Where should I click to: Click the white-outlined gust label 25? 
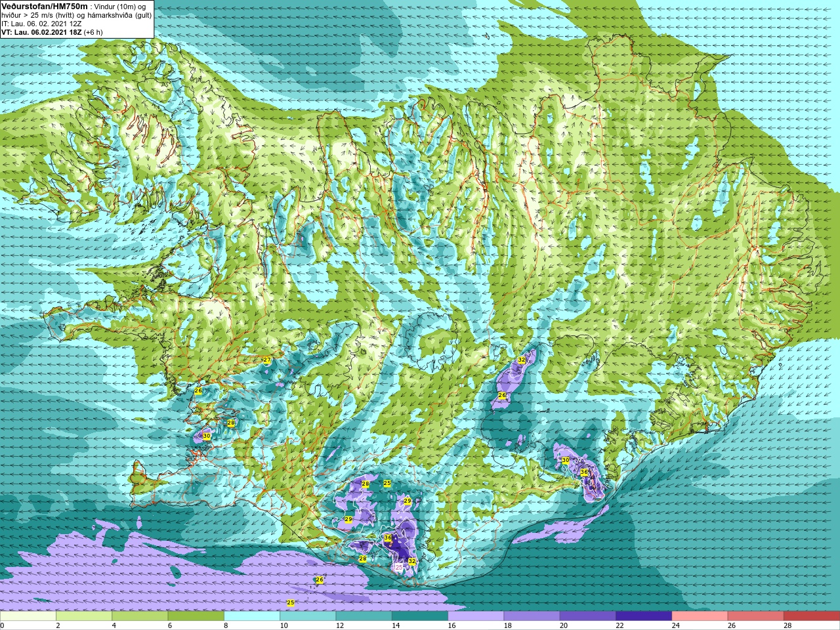point(398,566)
